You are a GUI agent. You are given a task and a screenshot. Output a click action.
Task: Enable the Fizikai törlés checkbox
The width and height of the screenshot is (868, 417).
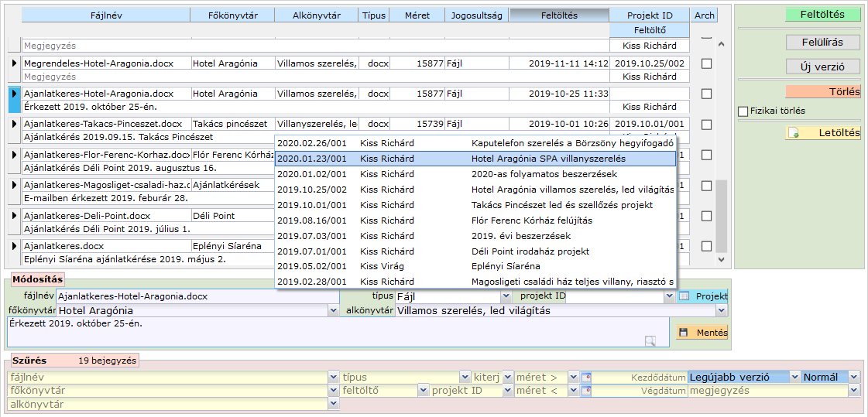[743, 111]
